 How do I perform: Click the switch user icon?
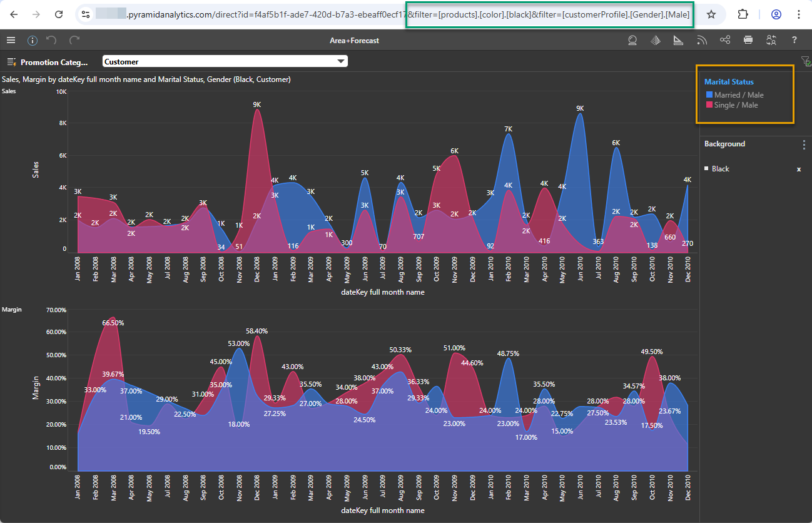771,41
